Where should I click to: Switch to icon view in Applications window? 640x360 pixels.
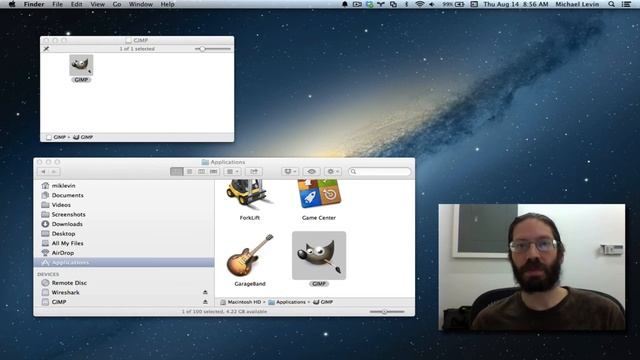177,171
